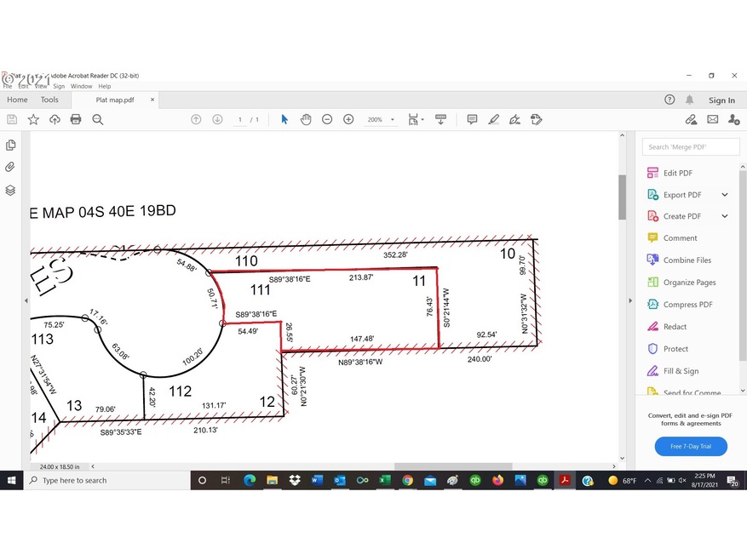747x560 pixels.
Task: Switch to the Home tab
Action: (x=17, y=100)
